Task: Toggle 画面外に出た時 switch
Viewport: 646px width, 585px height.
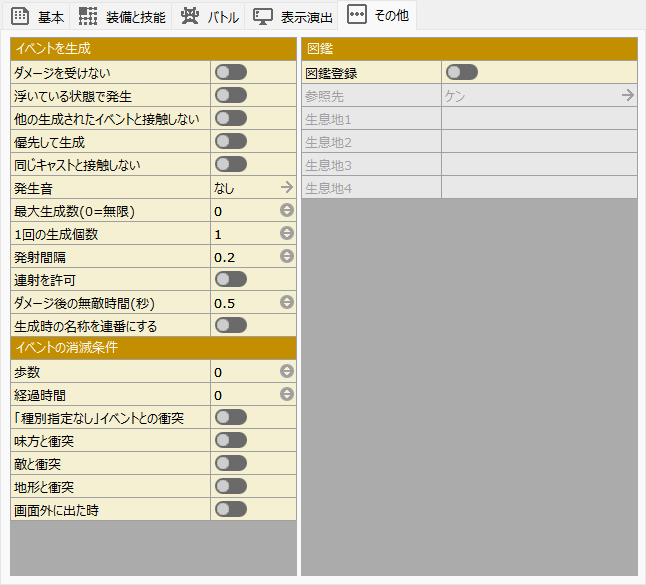Action: tap(231, 509)
